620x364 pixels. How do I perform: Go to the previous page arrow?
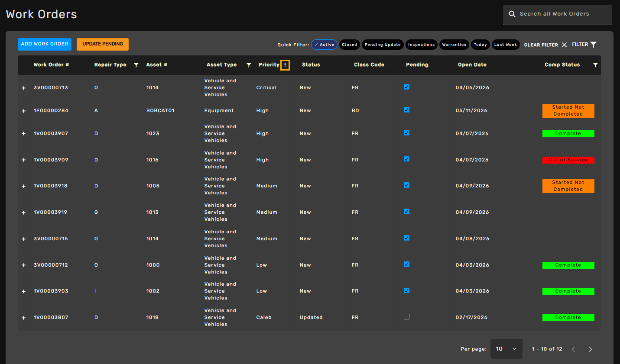pos(573,349)
